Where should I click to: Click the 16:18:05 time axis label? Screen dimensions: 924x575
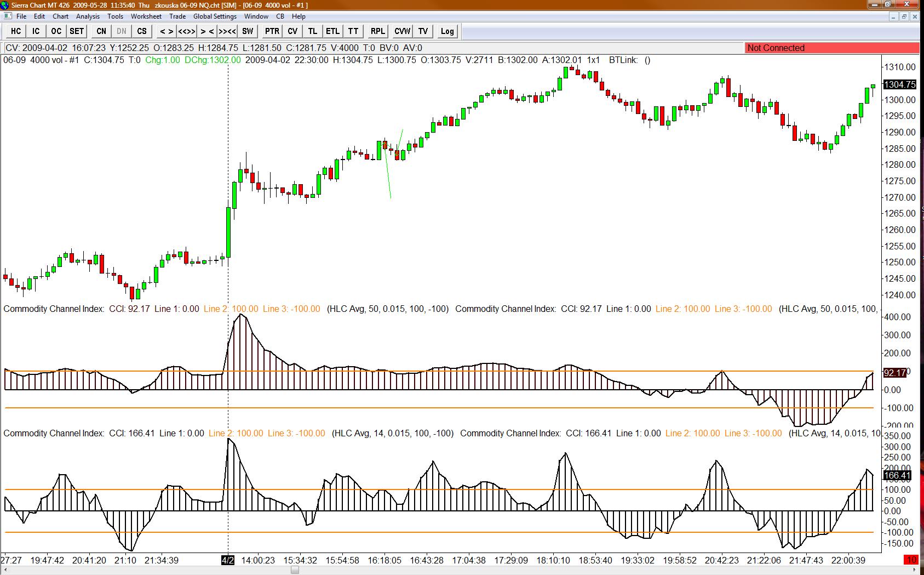tap(384, 560)
